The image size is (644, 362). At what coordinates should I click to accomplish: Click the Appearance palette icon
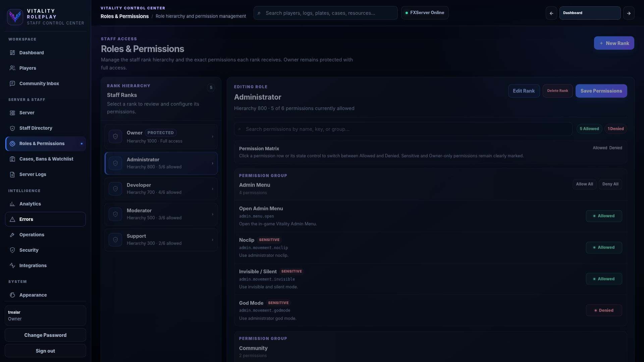click(12, 295)
